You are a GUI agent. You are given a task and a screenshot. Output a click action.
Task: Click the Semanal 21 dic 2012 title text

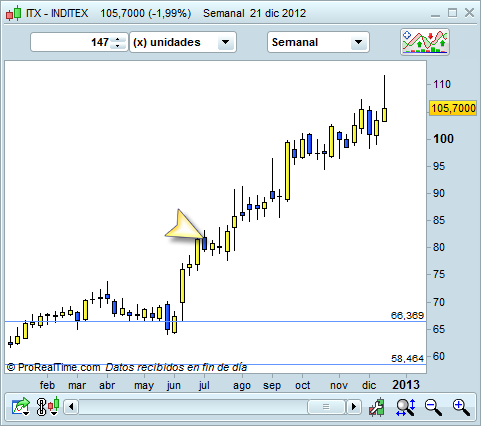coord(254,13)
